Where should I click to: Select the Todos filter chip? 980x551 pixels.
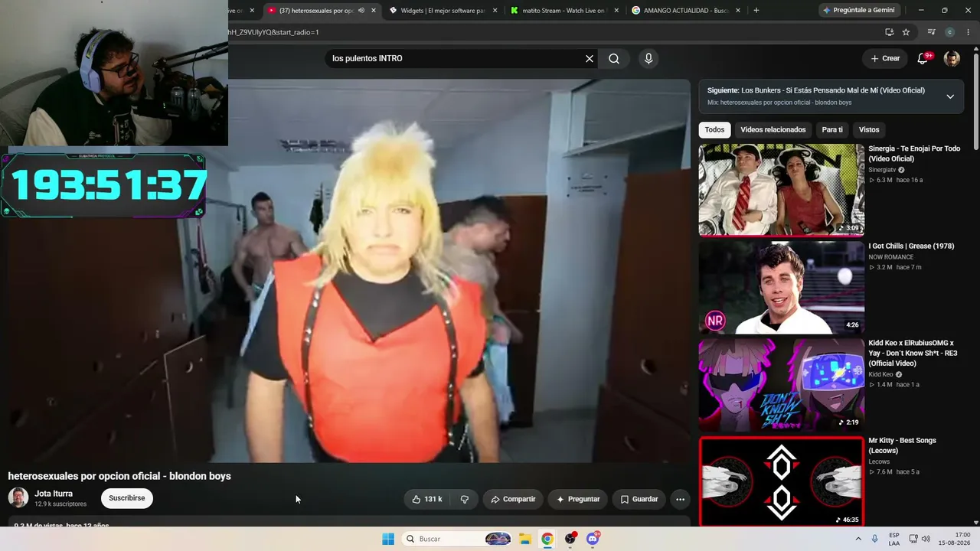(x=714, y=130)
